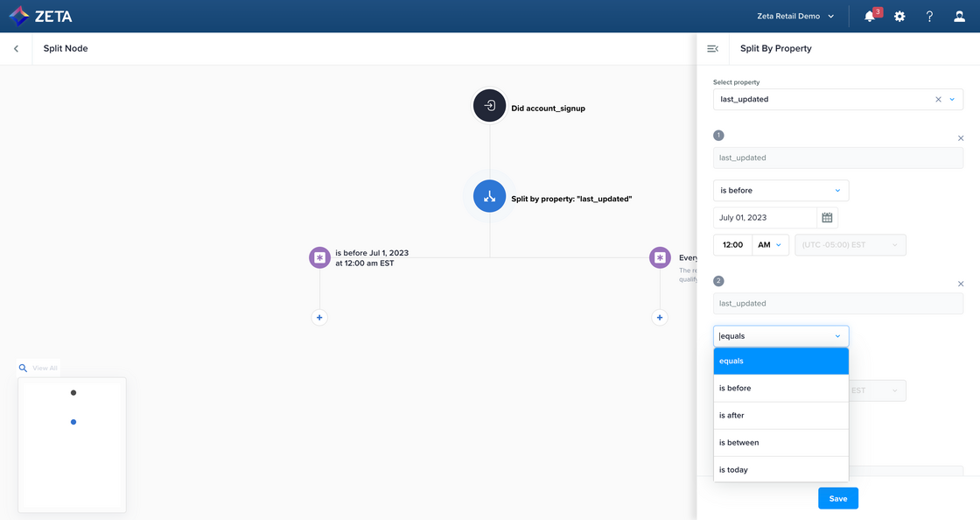
Task: Choose the is after option
Action: [x=780, y=416]
